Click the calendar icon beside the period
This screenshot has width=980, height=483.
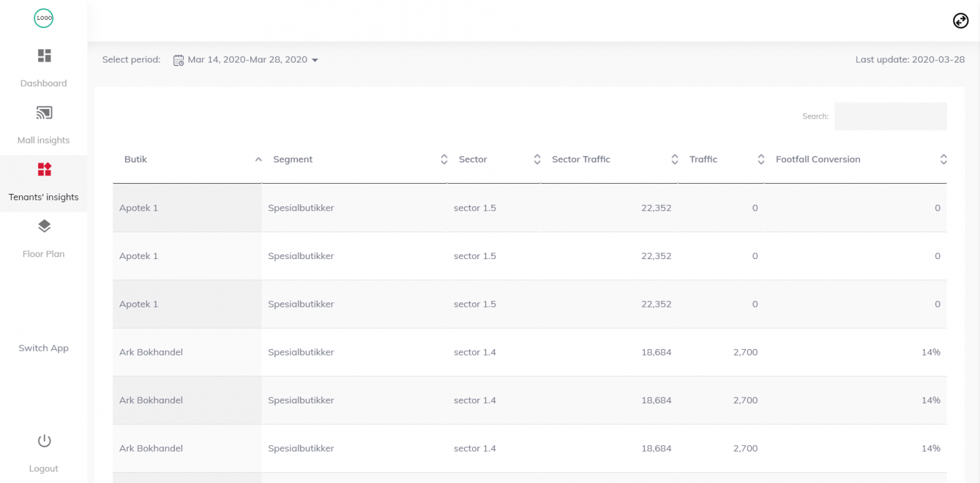pyautogui.click(x=179, y=59)
